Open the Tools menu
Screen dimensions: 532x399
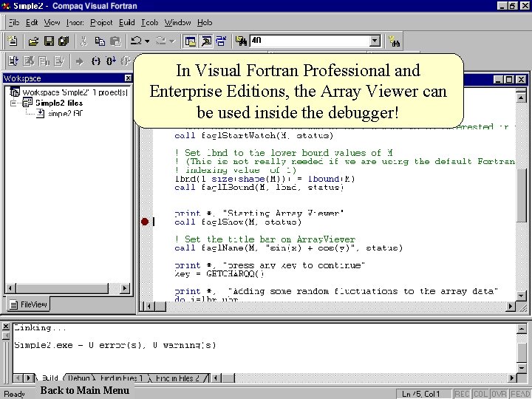(x=149, y=23)
